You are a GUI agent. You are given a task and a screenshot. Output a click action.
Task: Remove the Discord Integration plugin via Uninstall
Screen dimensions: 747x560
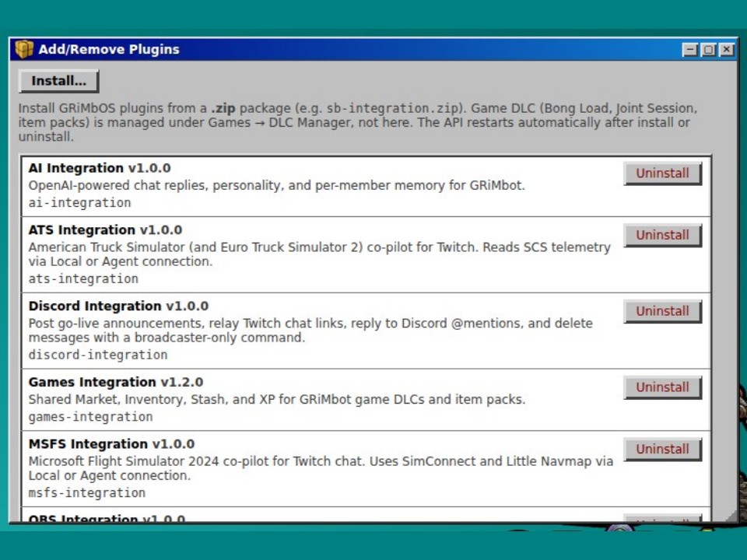(663, 311)
